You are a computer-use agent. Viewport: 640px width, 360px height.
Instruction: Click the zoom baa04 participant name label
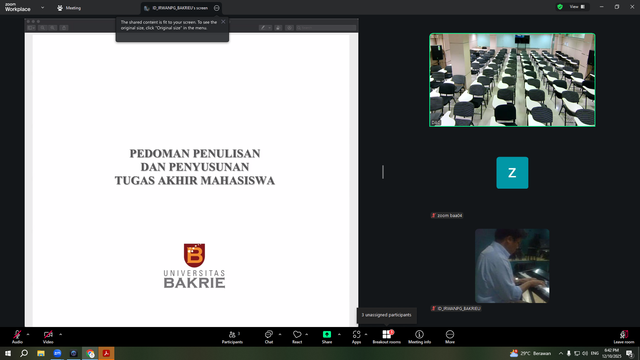(447, 215)
